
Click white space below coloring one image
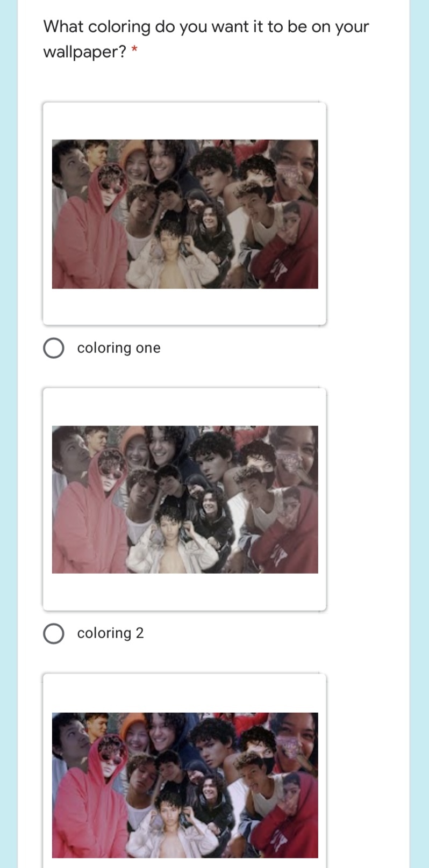click(185, 306)
